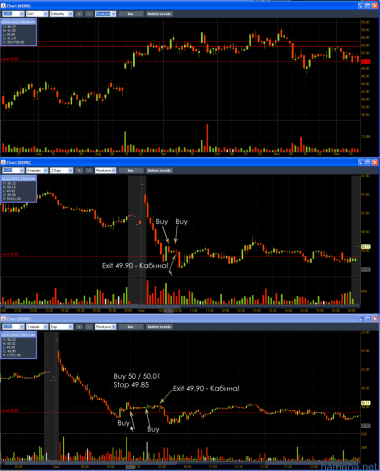
Task: Click Bar button in top chart toolbar
Action: [x=131, y=14]
